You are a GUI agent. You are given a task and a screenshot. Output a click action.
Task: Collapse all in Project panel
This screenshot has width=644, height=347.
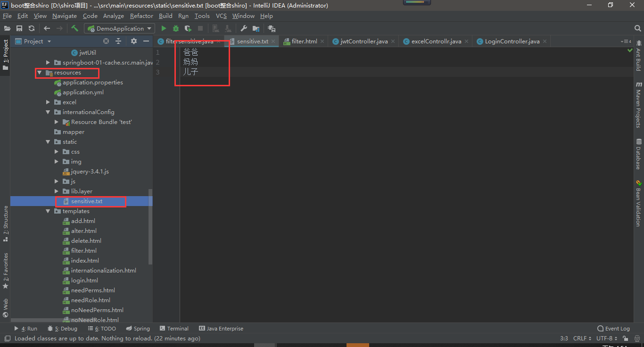coord(118,41)
